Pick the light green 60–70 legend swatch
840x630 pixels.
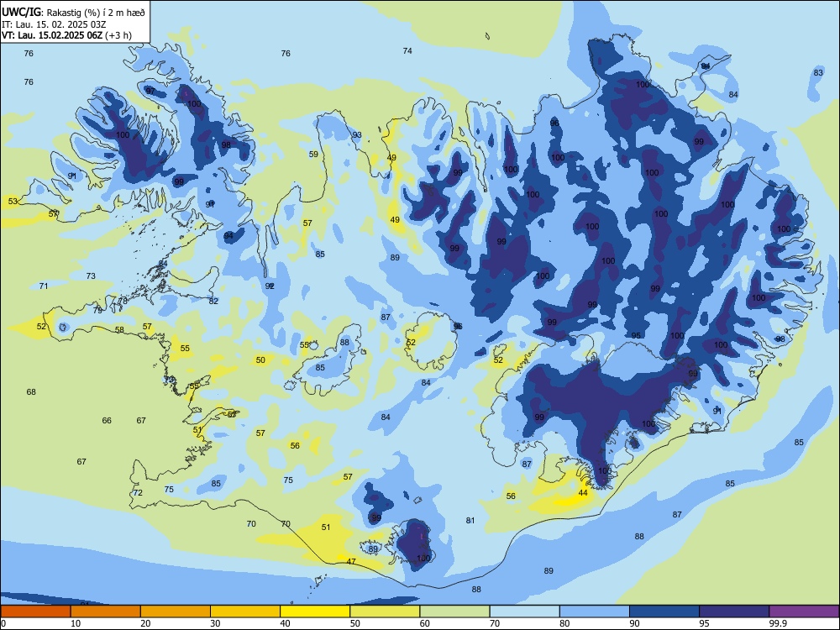454,612
